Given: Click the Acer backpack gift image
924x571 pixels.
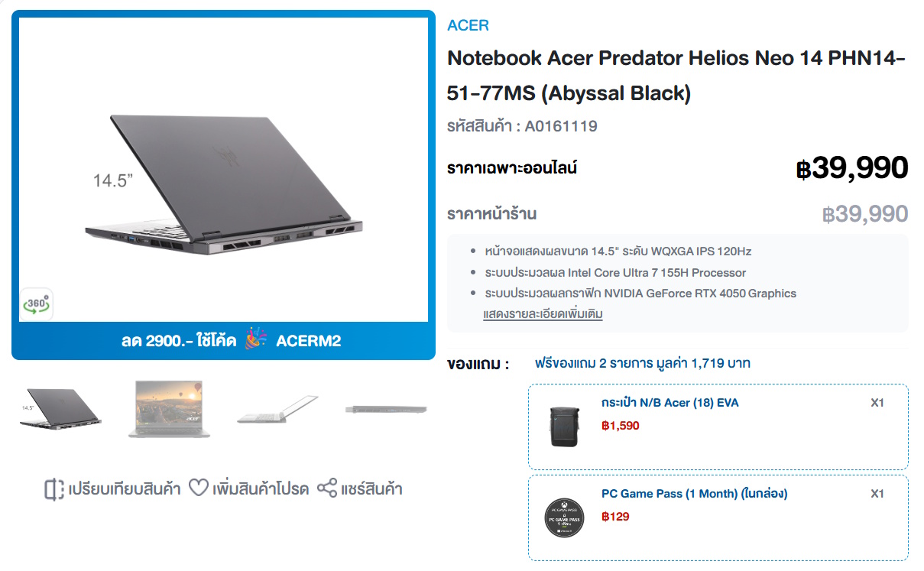Looking at the screenshot, I should click(x=564, y=427).
